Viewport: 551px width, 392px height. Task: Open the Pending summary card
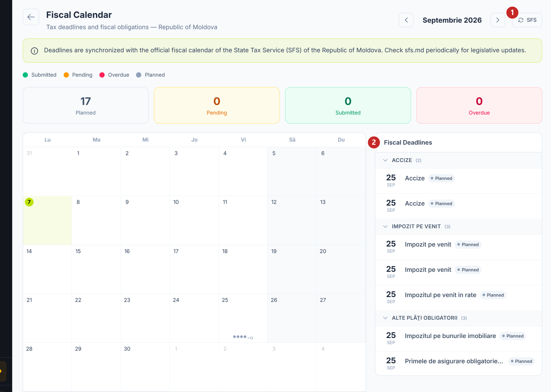(x=217, y=105)
